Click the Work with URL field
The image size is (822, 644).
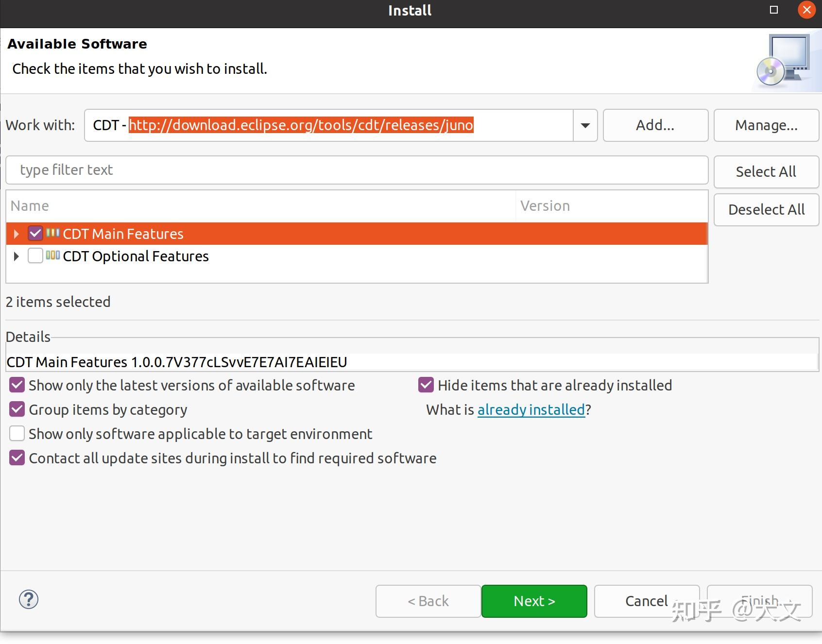pos(329,125)
